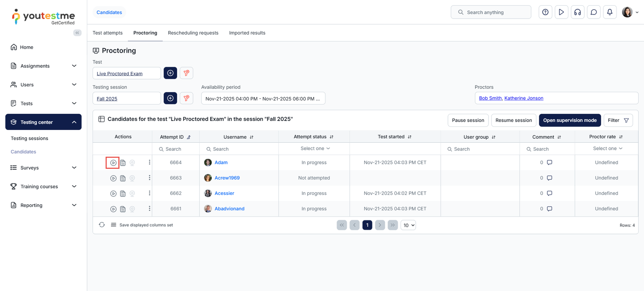Viewport: 644px width, 291px height.
Task: Click the notifications bell icon
Action: [x=609, y=12]
